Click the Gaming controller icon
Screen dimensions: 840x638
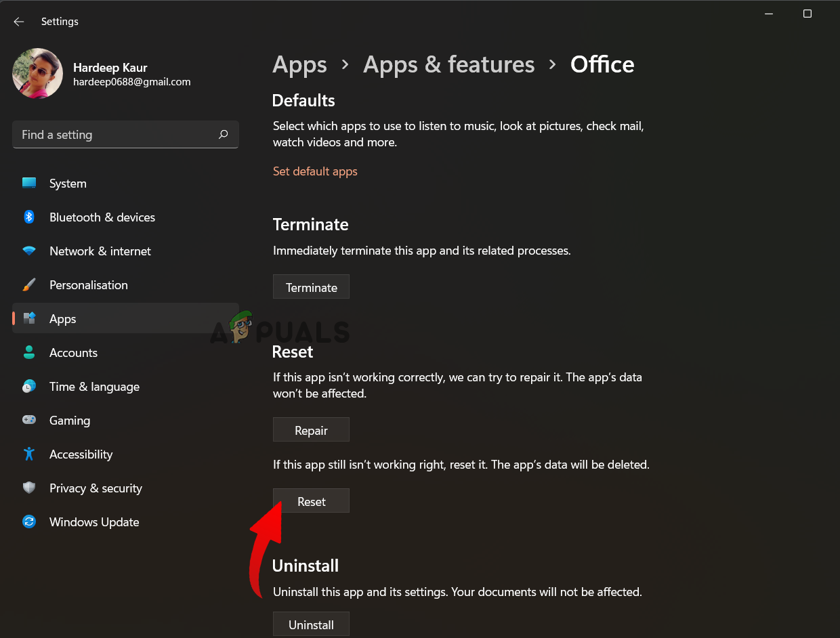[29, 421]
